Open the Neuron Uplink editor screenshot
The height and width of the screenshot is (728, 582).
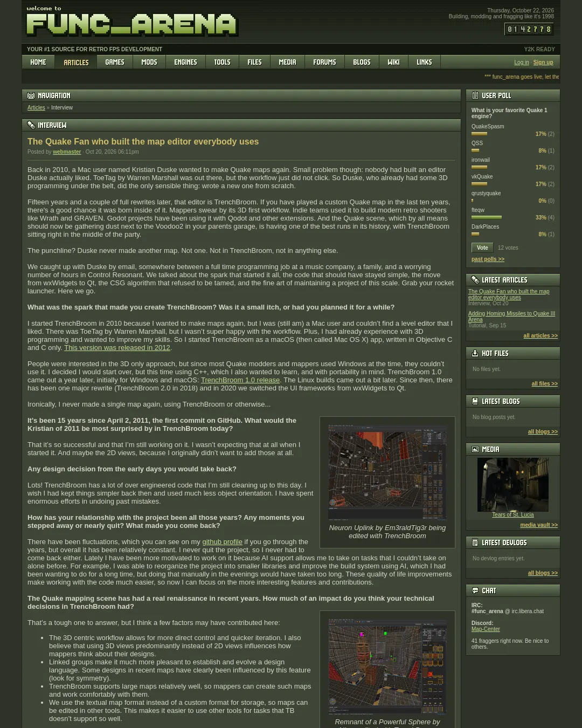(x=387, y=472)
